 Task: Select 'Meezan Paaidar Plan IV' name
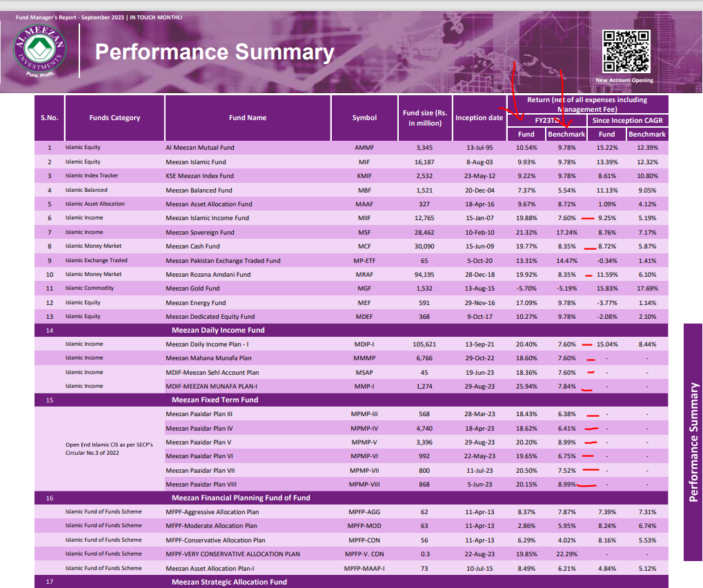click(x=199, y=429)
